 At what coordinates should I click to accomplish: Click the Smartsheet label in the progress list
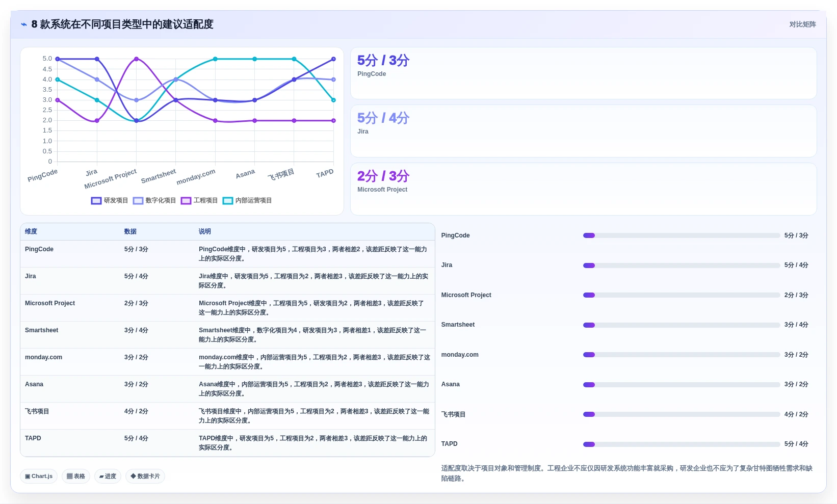coord(458,325)
